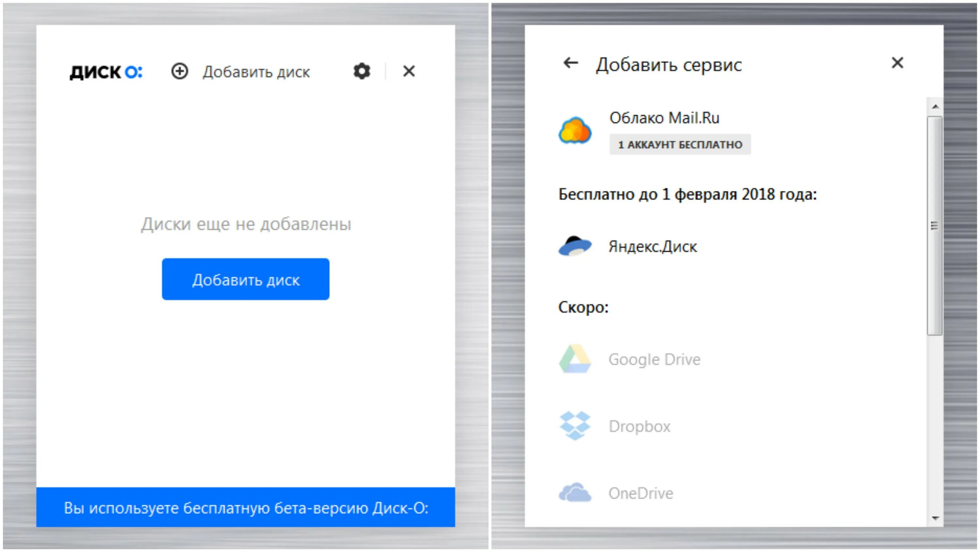The width and height of the screenshot is (980, 552).
Task: Click the plus circle icon in header
Action: point(179,71)
